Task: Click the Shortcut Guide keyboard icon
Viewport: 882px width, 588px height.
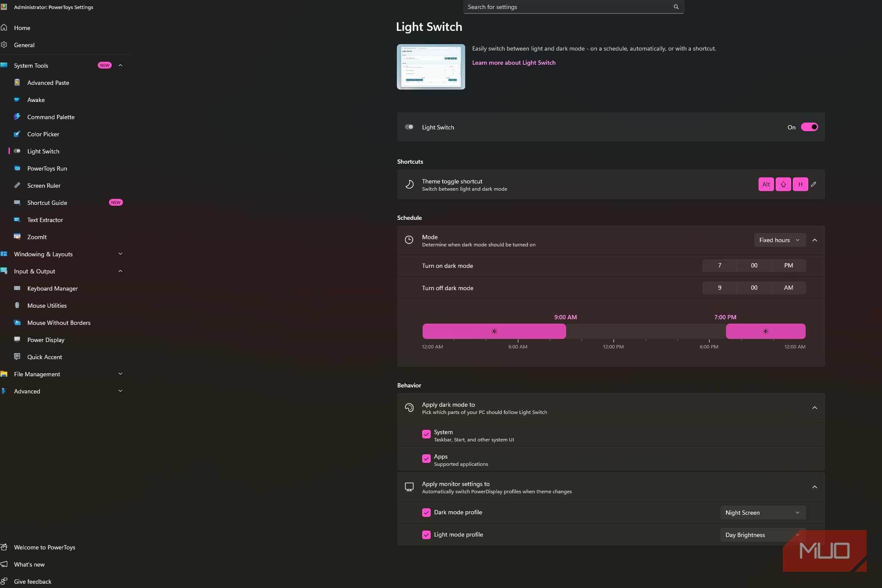Action: tap(17, 202)
